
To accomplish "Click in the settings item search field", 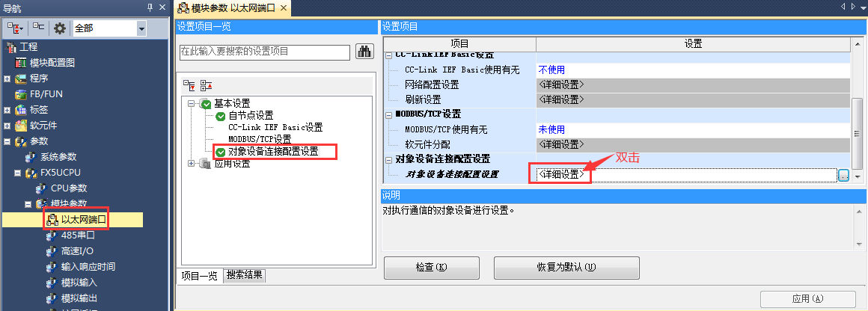I will tap(265, 52).
